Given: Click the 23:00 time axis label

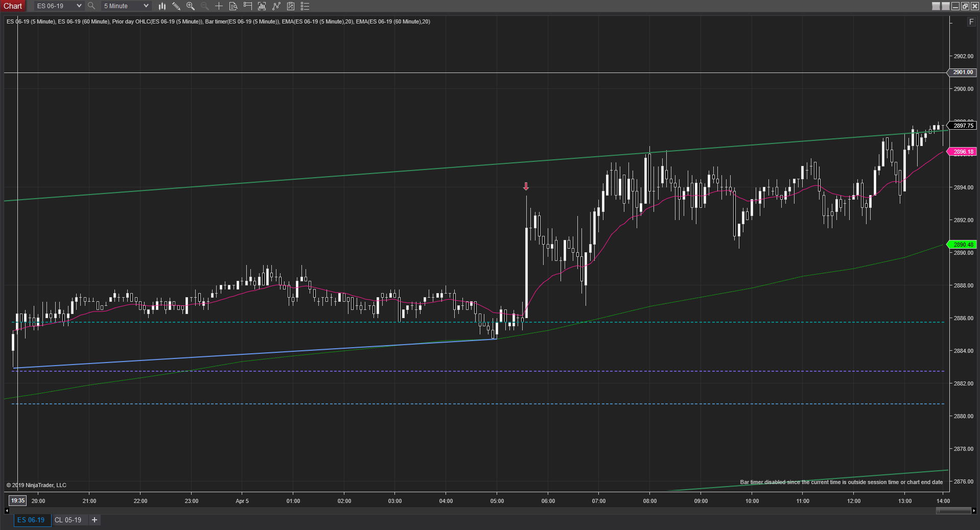Looking at the screenshot, I should coord(192,501).
